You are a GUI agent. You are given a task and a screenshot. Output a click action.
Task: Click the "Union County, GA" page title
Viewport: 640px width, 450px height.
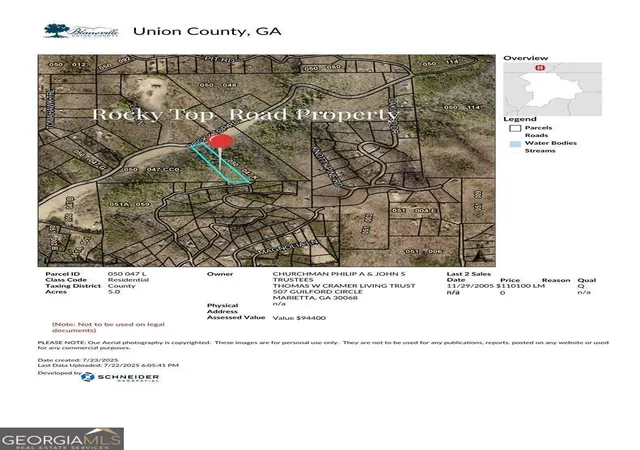pyautogui.click(x=207, y=31)
